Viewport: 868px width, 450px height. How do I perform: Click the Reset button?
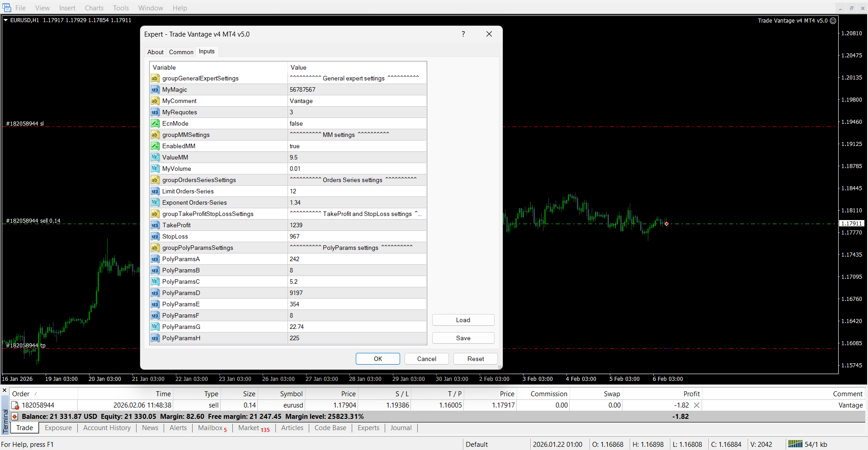475,359
